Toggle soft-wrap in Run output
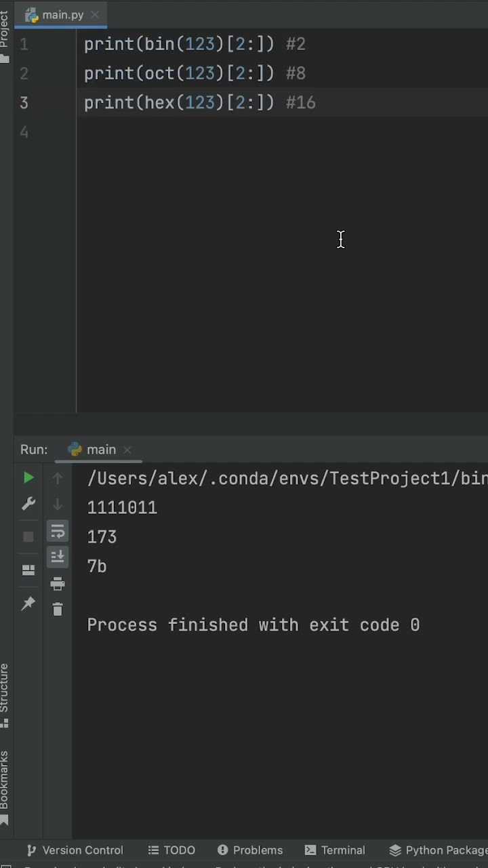 58,531
